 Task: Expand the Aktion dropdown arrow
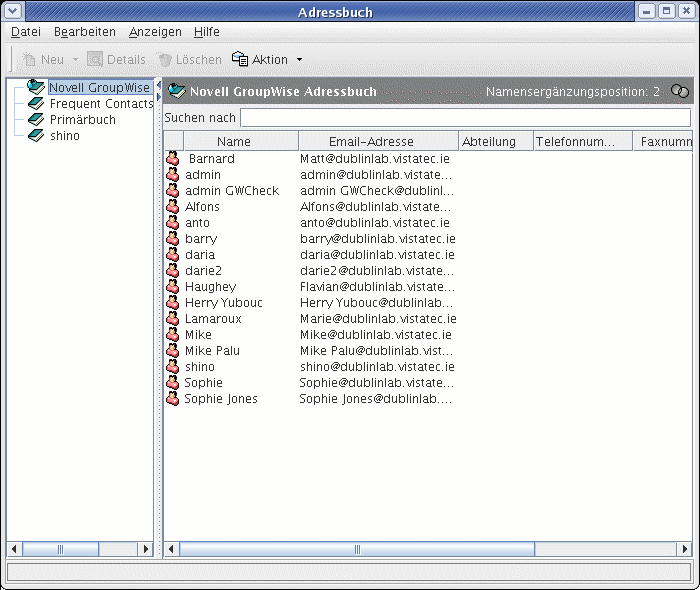tap(299, 59)
